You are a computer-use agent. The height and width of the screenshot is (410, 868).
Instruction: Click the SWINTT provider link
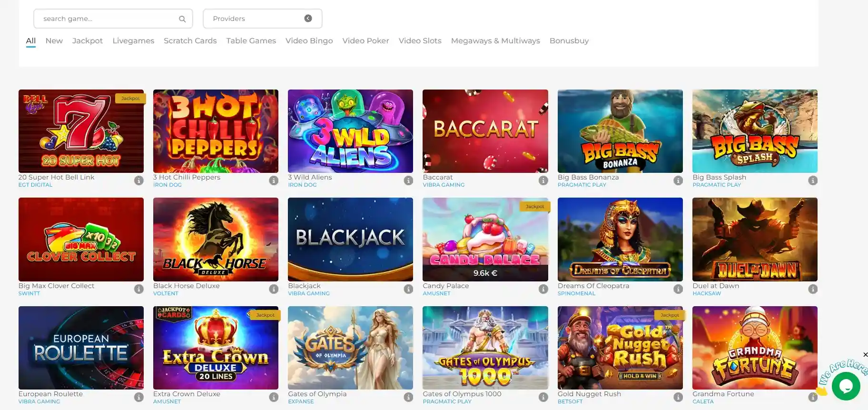click(29, 293)
